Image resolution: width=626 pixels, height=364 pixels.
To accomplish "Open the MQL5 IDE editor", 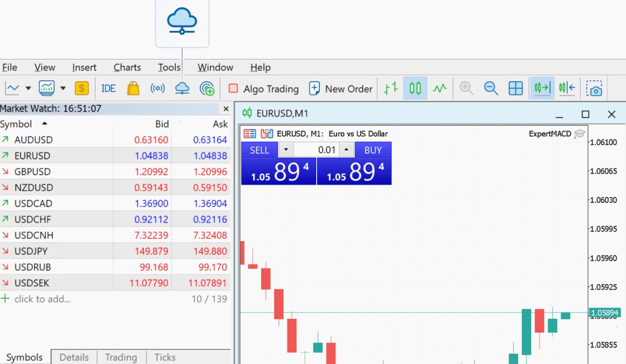I will [x=109, y=89].
